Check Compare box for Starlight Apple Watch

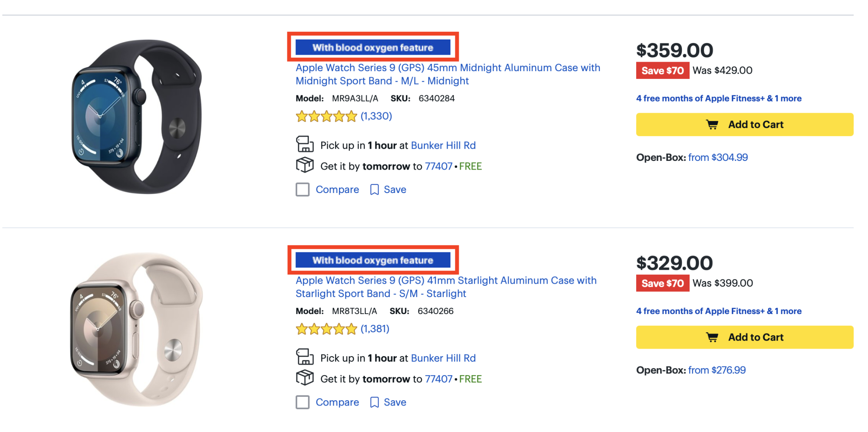(302, 403)
